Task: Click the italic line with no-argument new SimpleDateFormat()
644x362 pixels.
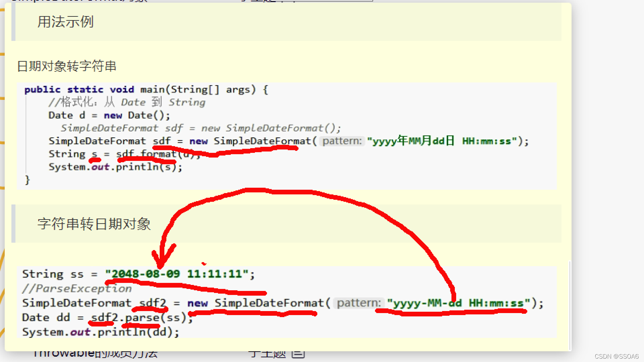Action: pos(201,128)
